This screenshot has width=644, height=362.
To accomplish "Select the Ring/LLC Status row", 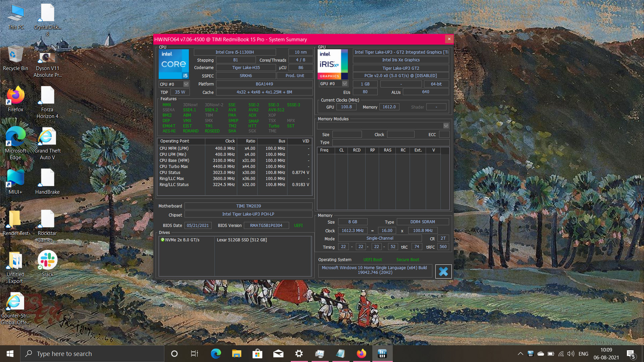I will click(x=234, y=185).
